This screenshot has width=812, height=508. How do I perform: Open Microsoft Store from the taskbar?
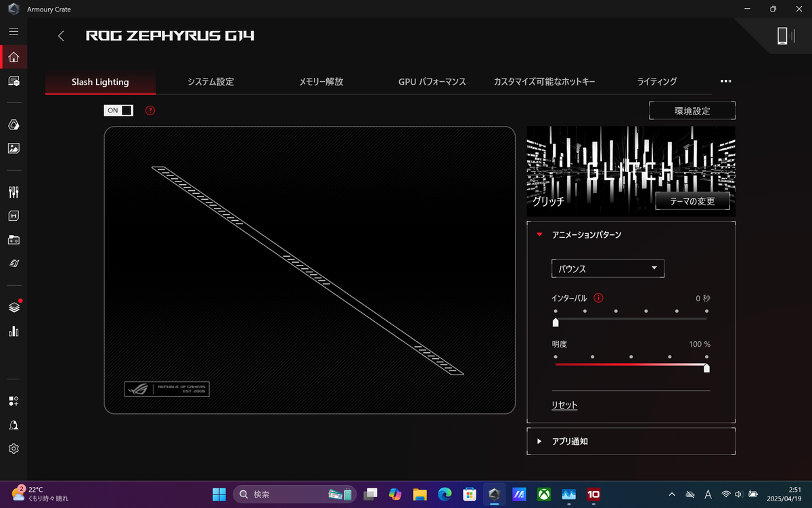[470, 494]
